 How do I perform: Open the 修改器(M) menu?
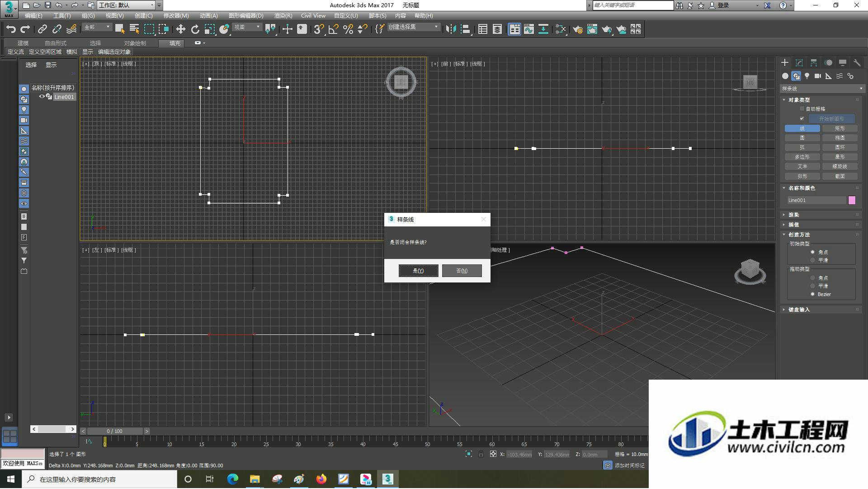176,16
